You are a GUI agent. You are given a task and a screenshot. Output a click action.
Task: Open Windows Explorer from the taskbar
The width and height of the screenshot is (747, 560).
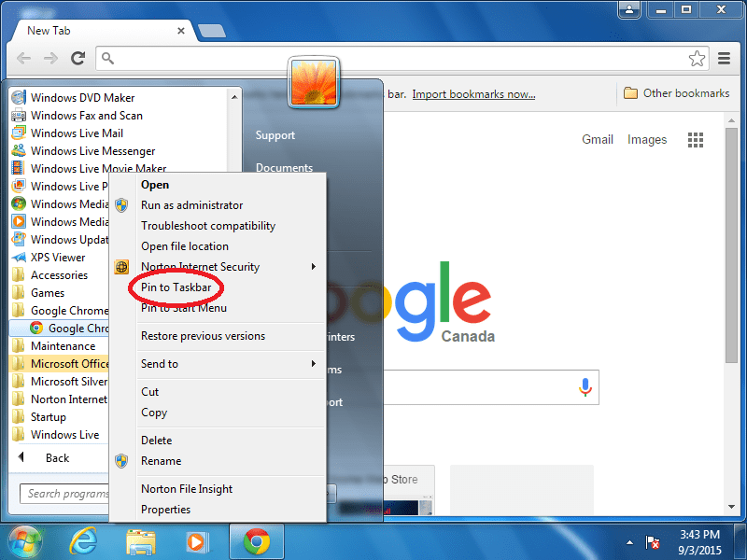pos(141,542)
